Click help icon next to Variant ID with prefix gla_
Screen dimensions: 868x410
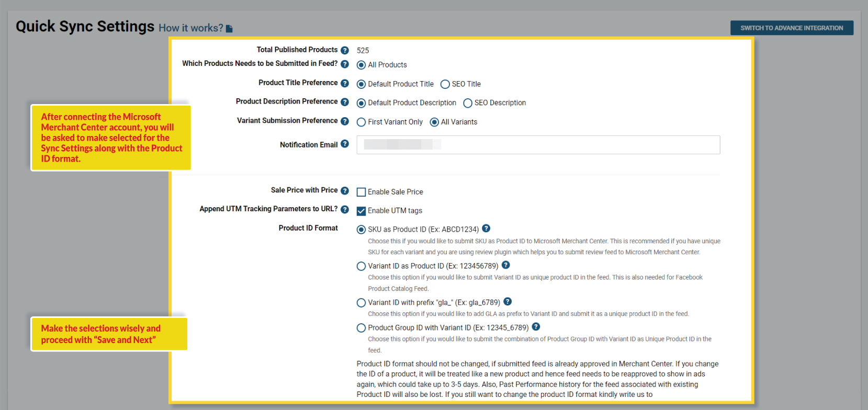pos(508,301)
